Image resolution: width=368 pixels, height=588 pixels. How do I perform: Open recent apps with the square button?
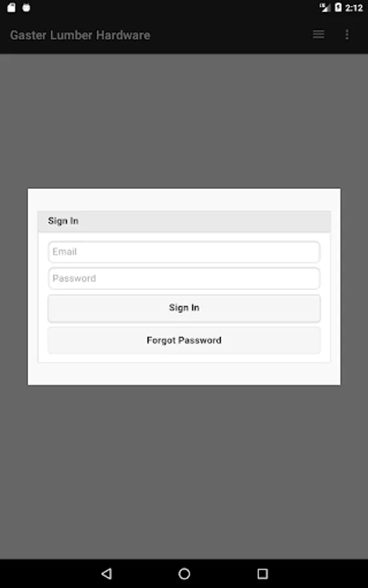(x=263, y=574)
